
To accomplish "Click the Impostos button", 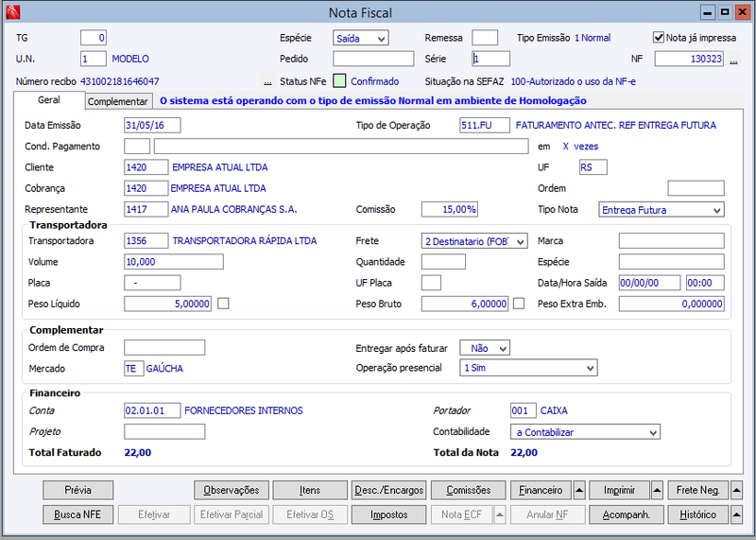I will coord(388,514).
